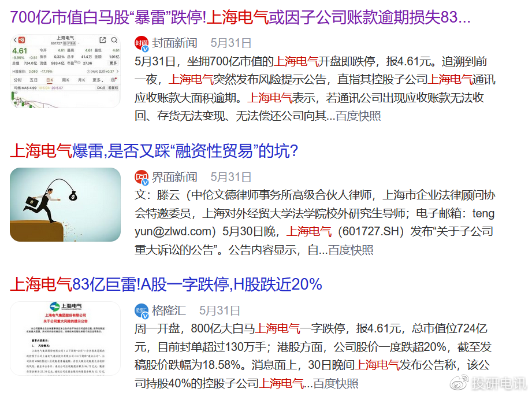Click the snippet text beginning 周一开盘,800亿大白马
Image resolution: width=532 pixels, height=396 pixels.
(313, 356)
